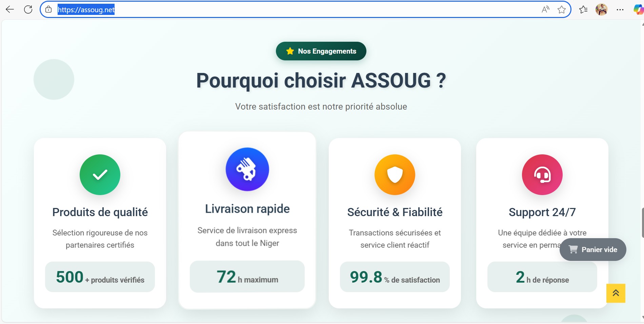The height and width of the screenshot is (324, 644).
Task: Open the Collections flyout in the toolbar
Action: point(584,9)
